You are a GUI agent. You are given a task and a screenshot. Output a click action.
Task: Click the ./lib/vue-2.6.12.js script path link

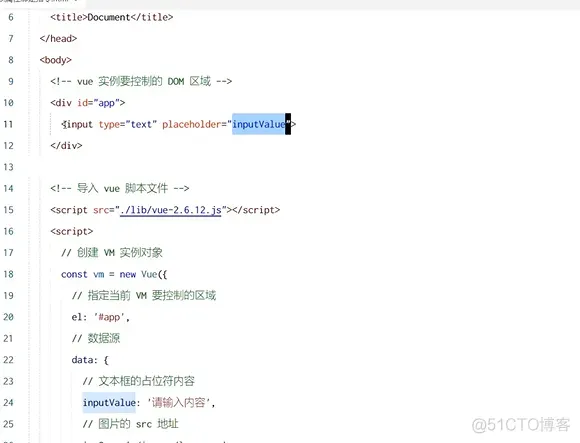pyautogui.click(x=171, y=210)
